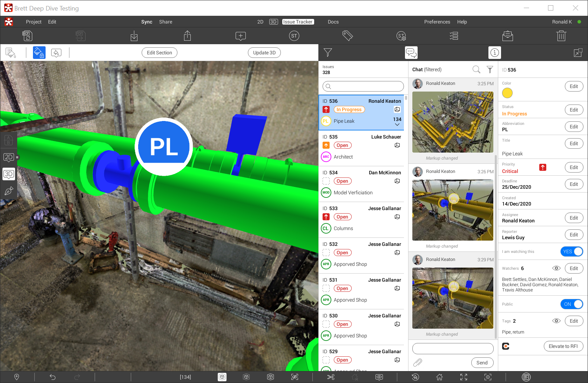588x383 pixels.
Task: Click the paperclip attachment icon
Action: pyautogui.click(x=418, y=362)
